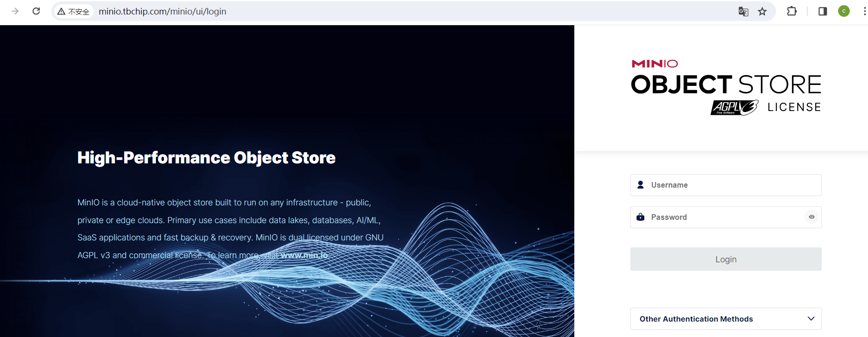Bookmark this page with star icon
868x337 pixels.
coord(762,12)
